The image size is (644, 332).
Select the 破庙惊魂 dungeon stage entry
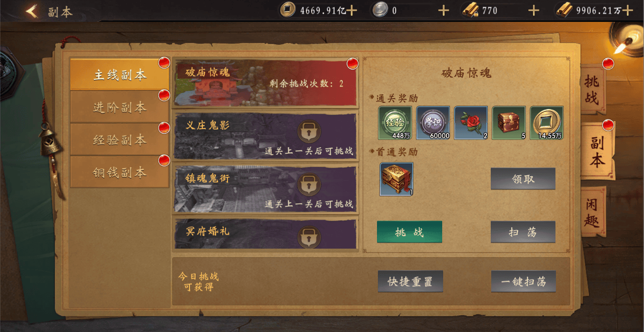coord(266,82)
